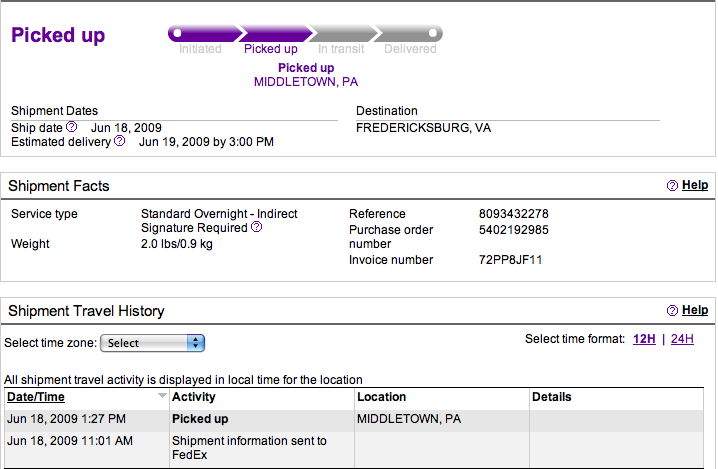Click the sort arrow in Date/Time column

click(x=162, y=396)
